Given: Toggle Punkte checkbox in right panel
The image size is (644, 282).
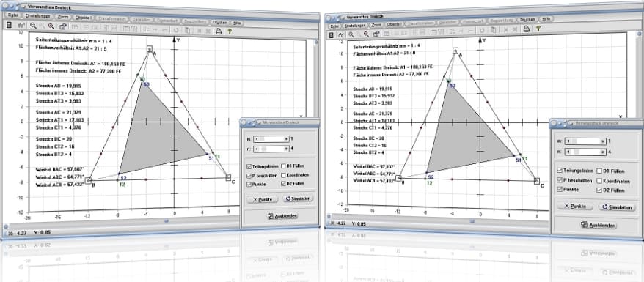Looking at the screenshot, I should (560, 190).
